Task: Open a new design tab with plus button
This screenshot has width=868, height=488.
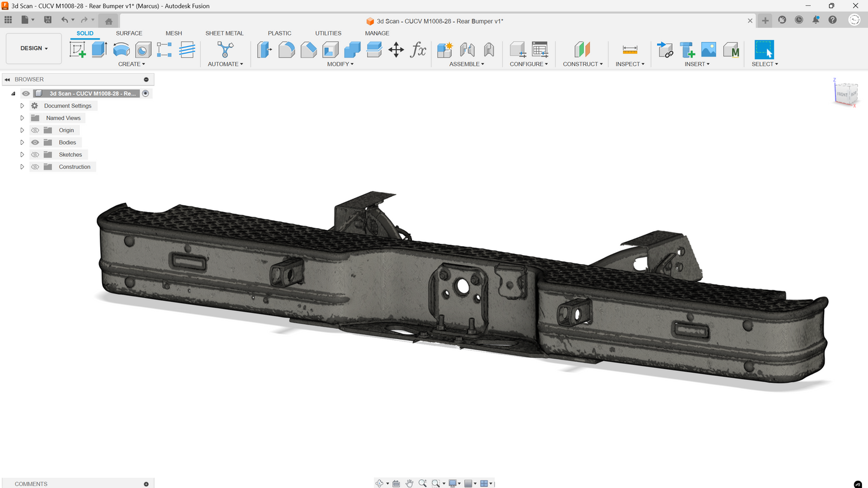Action: [x=765, y=20]
